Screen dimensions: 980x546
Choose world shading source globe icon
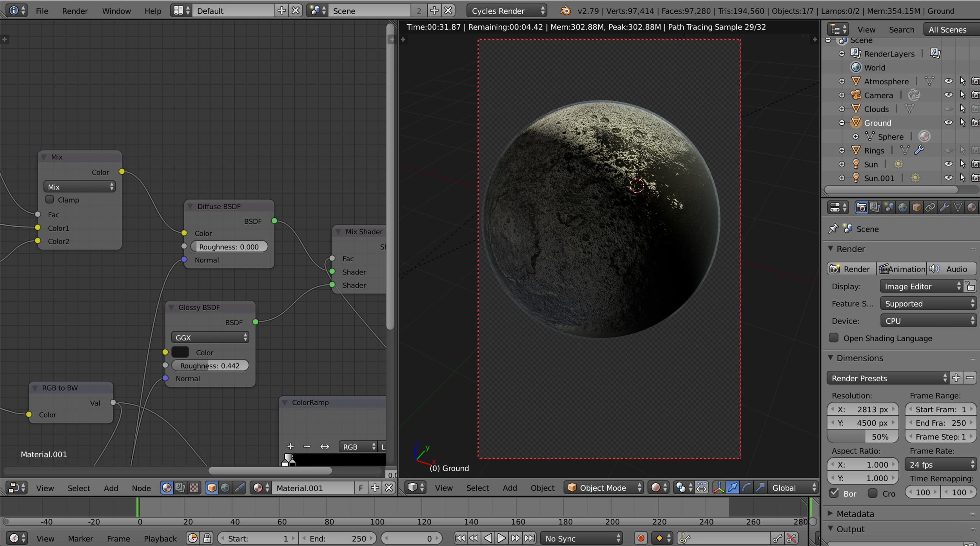coord(225,488)
